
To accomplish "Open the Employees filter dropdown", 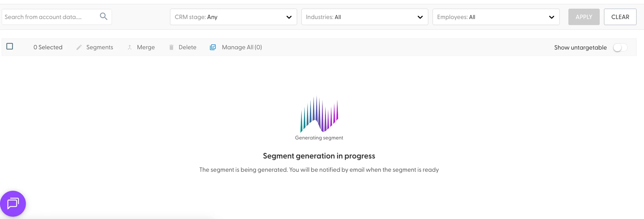I will (496, 17).
